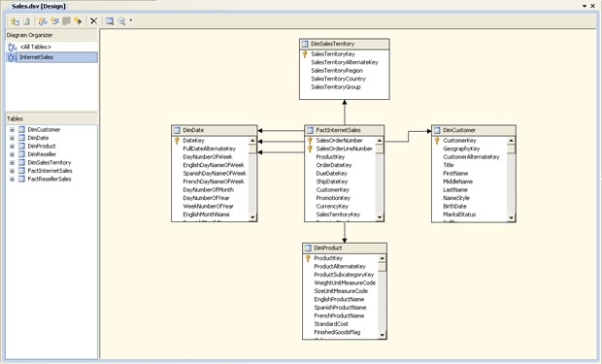Image resolution: width=602 pixels, height=364 pixels.
Task: Click the key icon beside CustomerKey in DimCustomer
Action: coord(437,141)
